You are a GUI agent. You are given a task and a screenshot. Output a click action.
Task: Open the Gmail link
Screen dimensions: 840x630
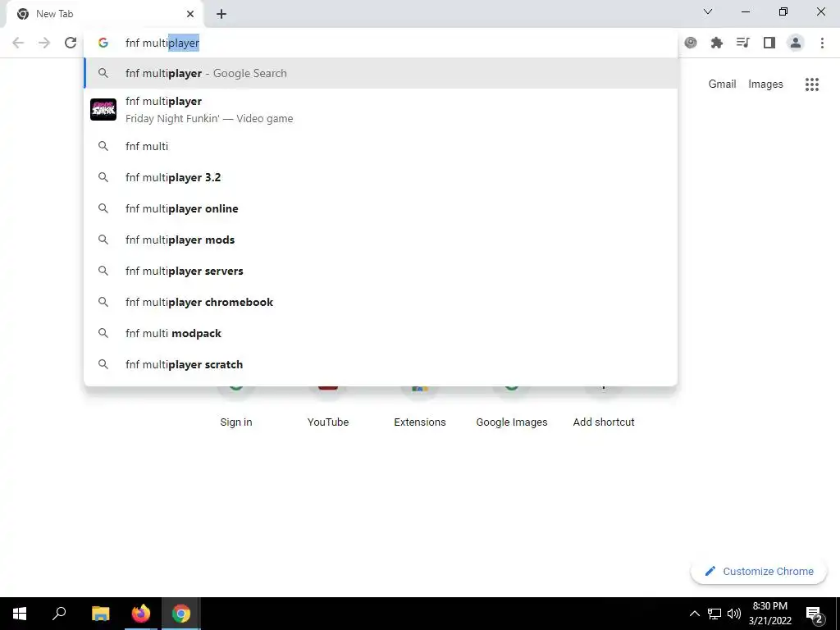point(722,84)
